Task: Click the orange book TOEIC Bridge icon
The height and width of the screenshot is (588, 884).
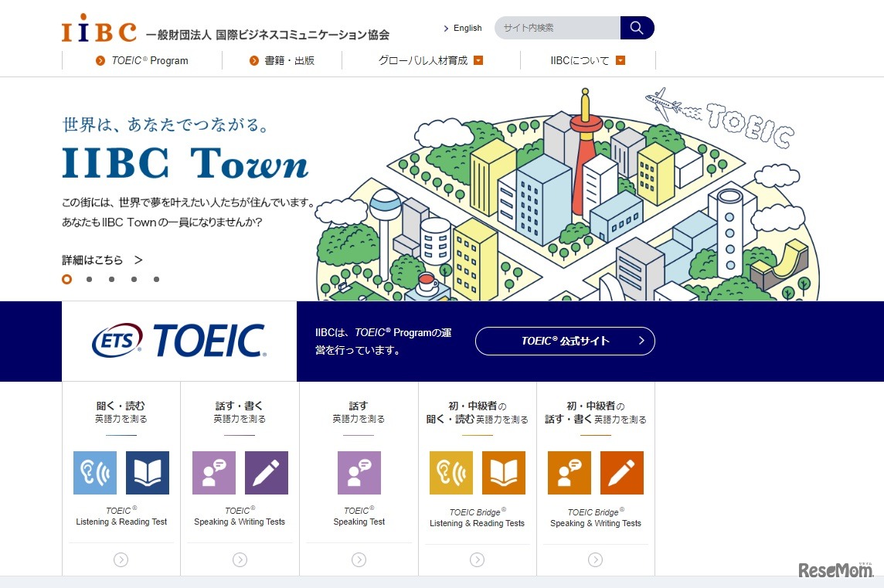Action: [x=504, y=473]
